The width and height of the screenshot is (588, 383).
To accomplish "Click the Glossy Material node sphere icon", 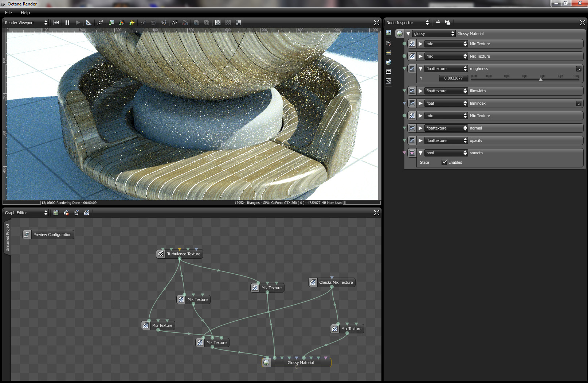I will click(266, 363).
